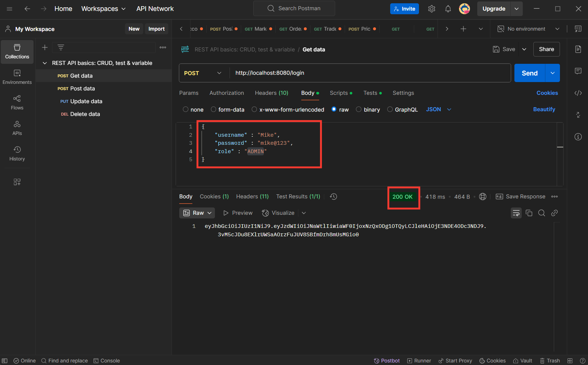
Task: Open Flows in the sidebar
Action: 17,103
